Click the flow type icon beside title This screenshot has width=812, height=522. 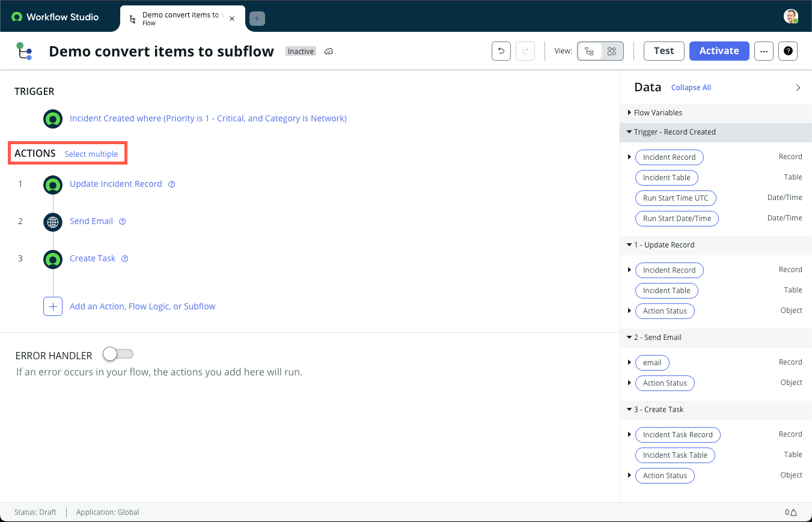[x=24, y=51]
